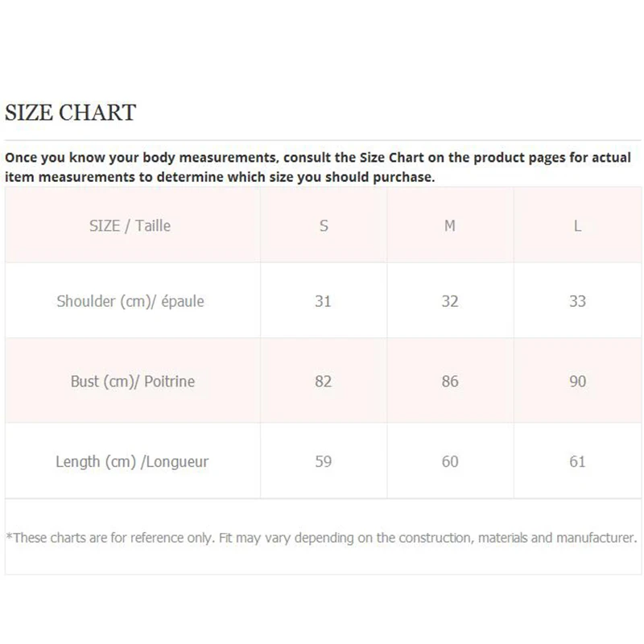Select the Shoulder (cm)/ épaule row label
The width and height of the screenshot is (644, 644).
[x=130, y=301]
